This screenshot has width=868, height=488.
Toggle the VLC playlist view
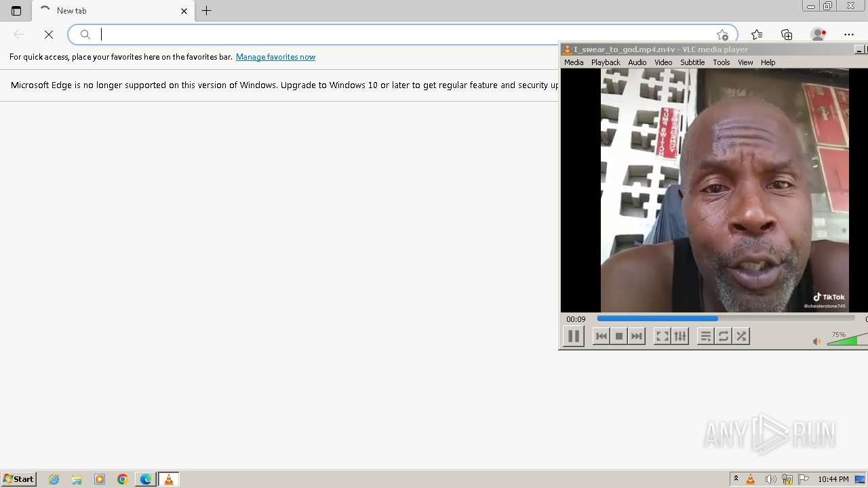pos(705,336)
